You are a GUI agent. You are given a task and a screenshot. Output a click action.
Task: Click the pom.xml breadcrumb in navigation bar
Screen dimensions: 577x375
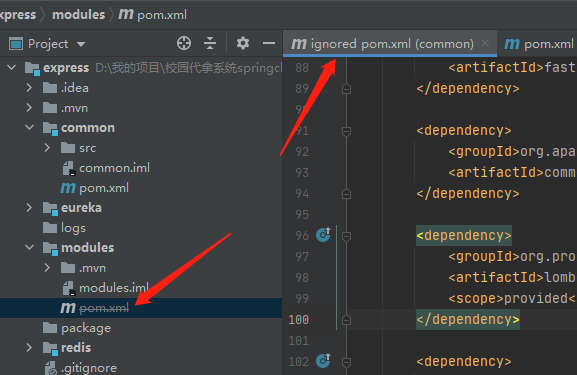pyautogui.click(x=153, y=15)
